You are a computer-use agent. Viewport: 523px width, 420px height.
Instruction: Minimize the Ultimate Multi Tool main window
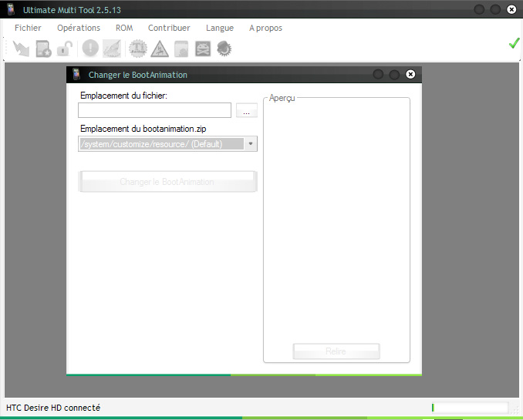(479, 9)
